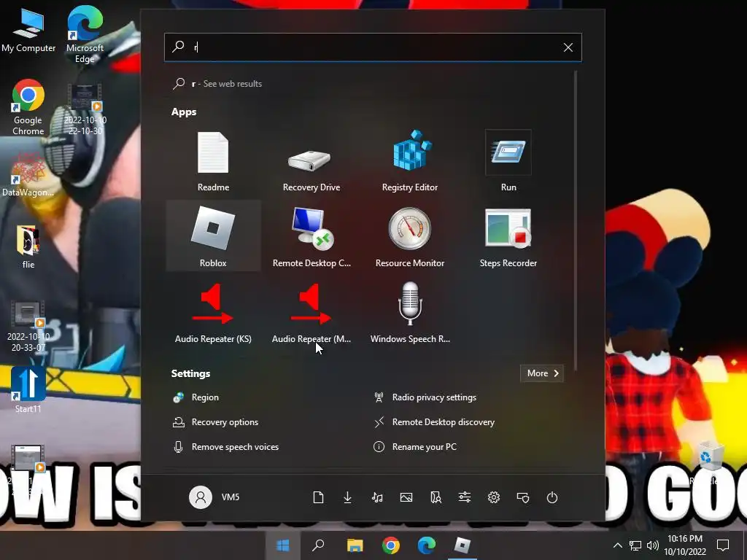Open Remote Desktop discovery setting
The width and height of the screenshot is (747, 560).
click(x=434, y=422)
